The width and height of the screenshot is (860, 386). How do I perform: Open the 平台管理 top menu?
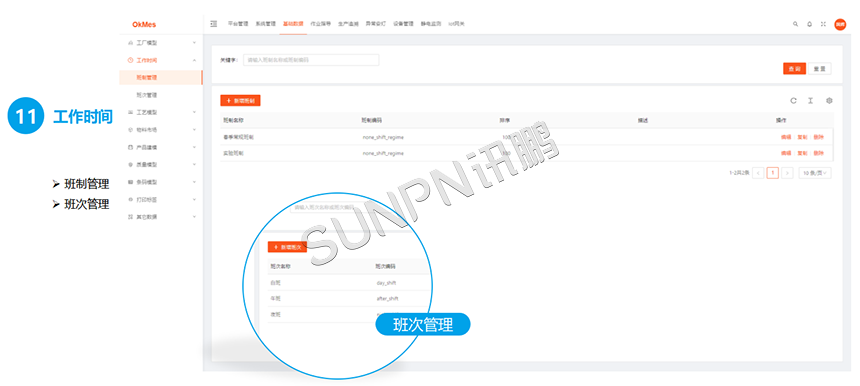pos(238,24)
